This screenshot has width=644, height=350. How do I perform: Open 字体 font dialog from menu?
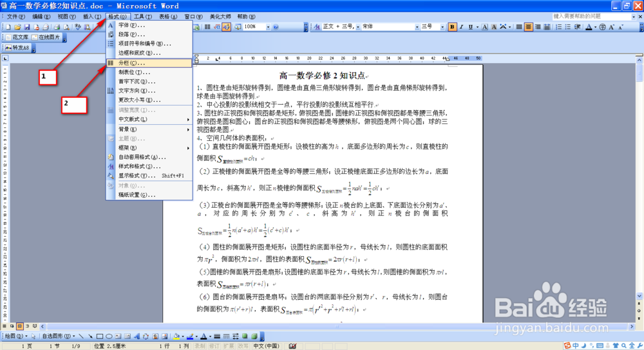149,25
